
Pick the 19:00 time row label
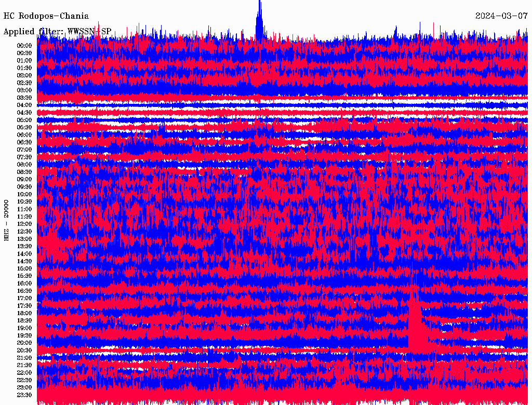(x=24, y=328)
